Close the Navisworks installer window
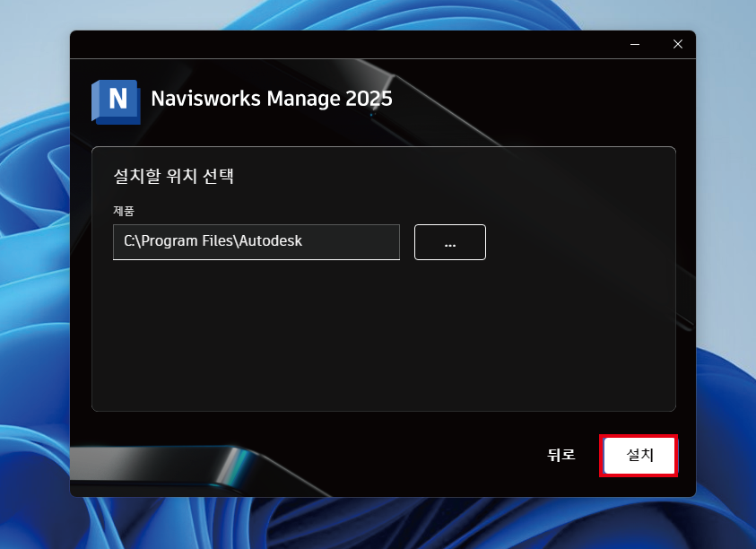The width and height of the screenshot is (756, 549). (678, 44)
